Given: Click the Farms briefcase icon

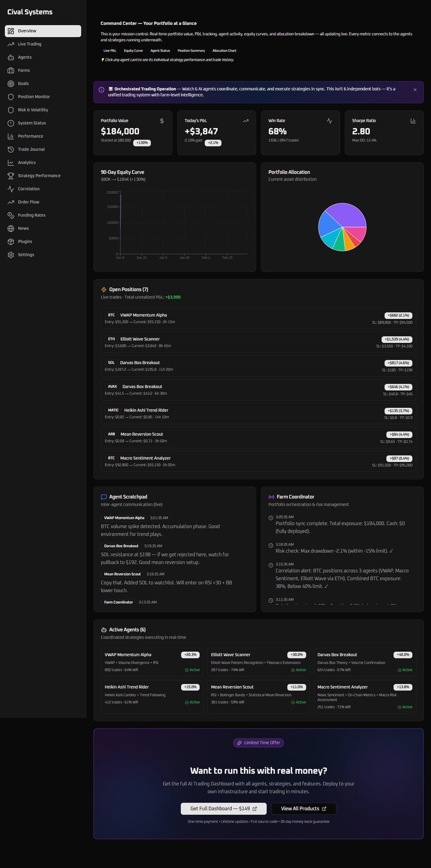Looking at the screenshot, I should click(11, 70).
